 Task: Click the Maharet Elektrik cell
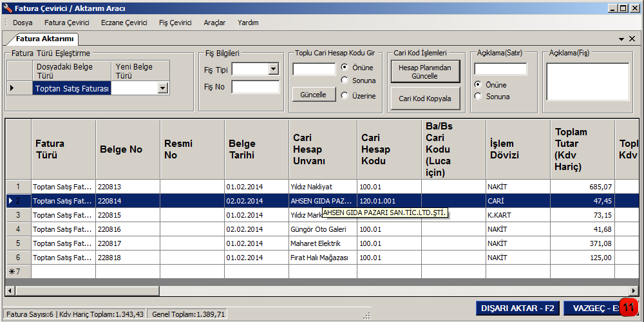pyautogui.click(x=323, y=243)
